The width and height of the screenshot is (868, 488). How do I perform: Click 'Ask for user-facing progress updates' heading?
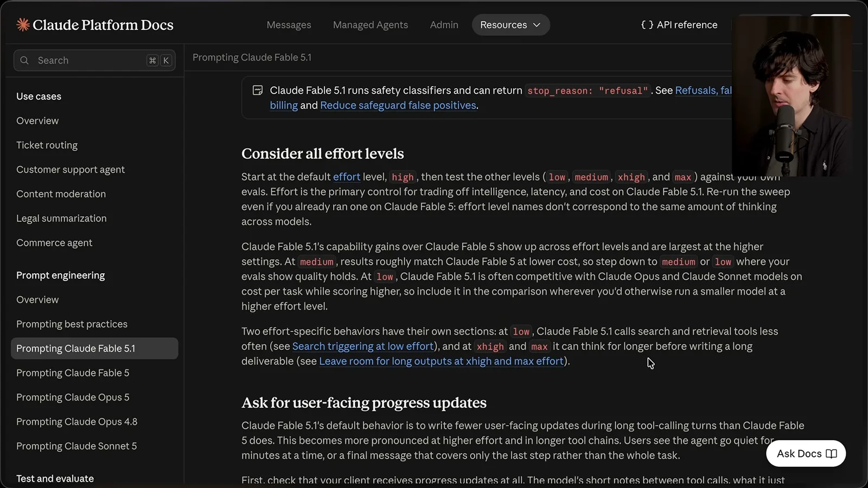(363, 403)
